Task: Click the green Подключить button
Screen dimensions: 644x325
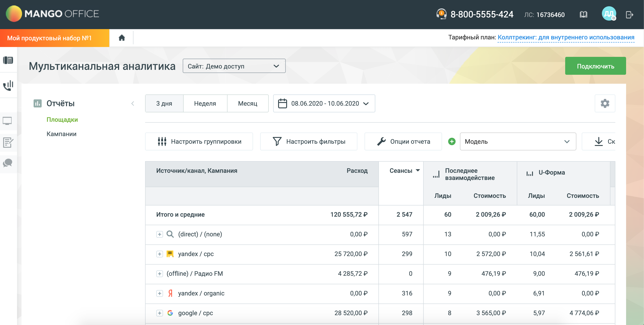Action: tap(595, 66)
